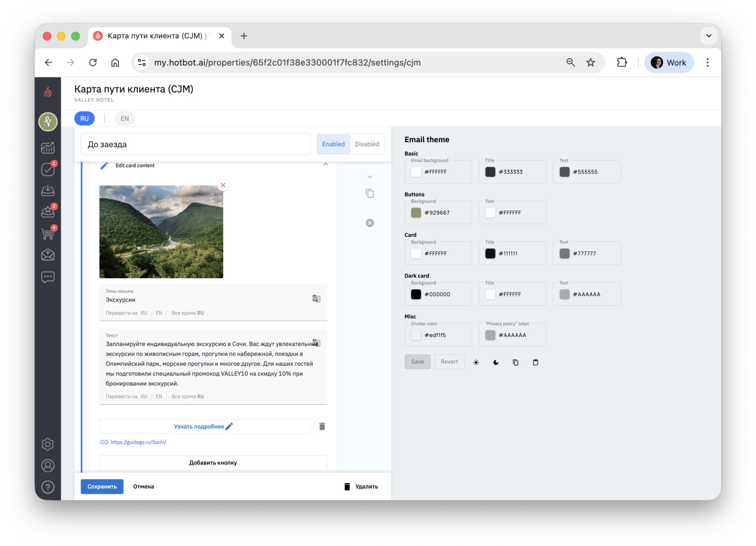Open a new browser tab
The image size is (756, 546).
[x=244, y=36]
